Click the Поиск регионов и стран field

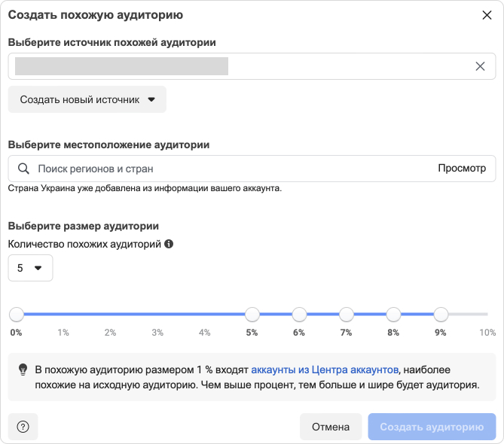pyautogui.click(x=226, y=169)
